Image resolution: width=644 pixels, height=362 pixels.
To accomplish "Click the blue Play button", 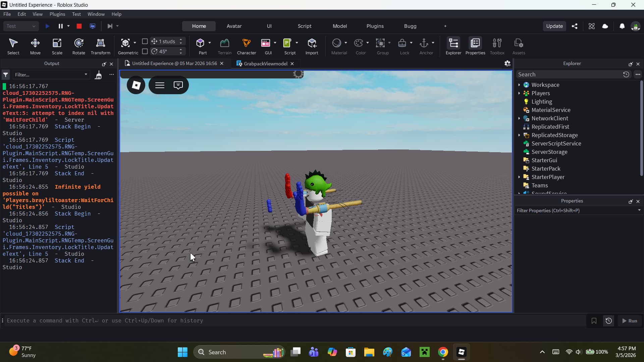I will click(47, 26).
